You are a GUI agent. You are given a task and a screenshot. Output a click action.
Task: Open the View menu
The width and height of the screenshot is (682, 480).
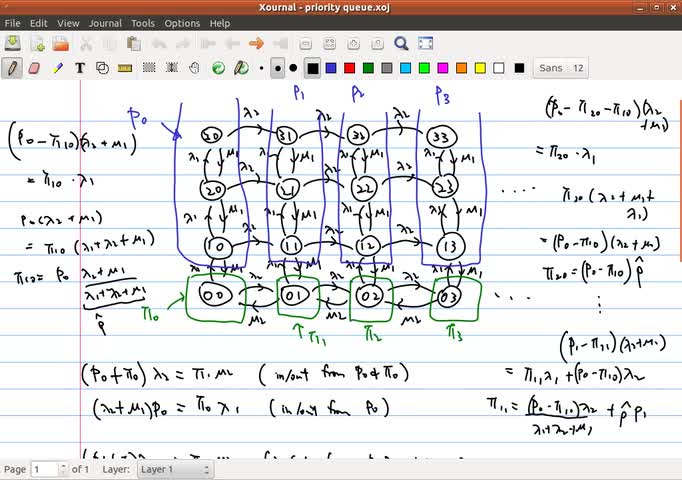coord(68,23)
